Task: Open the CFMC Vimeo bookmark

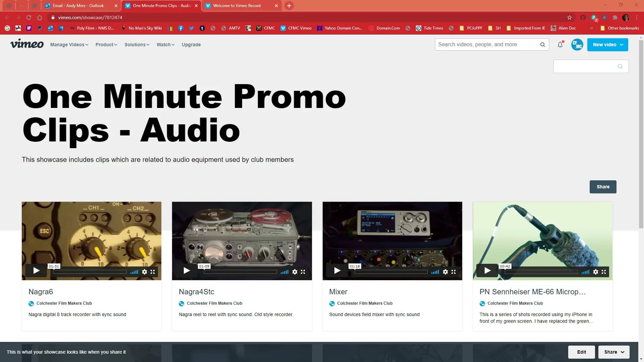Action: [x=296, y=28]
